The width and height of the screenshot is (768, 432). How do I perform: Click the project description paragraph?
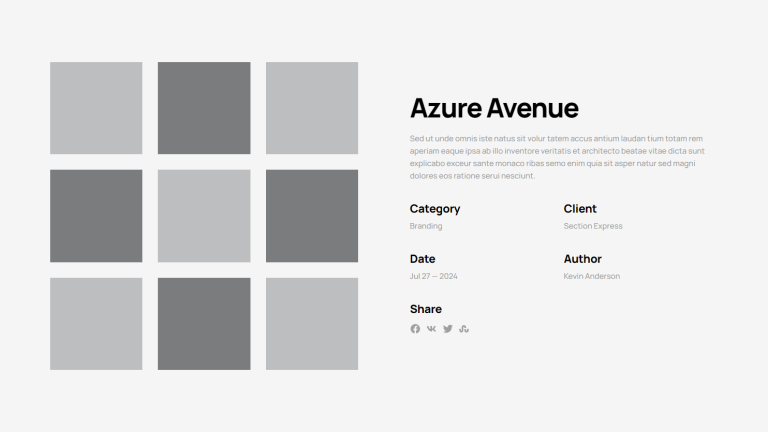coord(556,157)
